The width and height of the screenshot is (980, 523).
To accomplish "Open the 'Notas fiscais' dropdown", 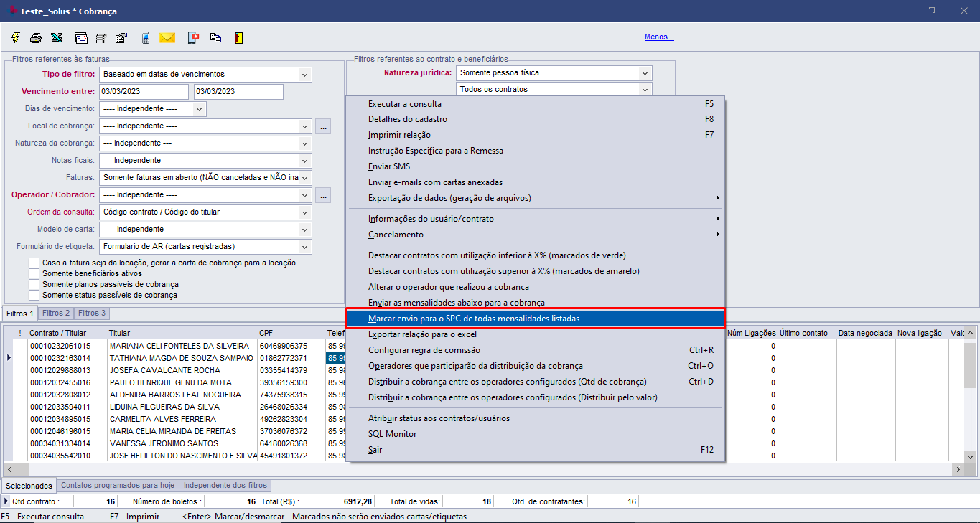I will coord(305,160).
